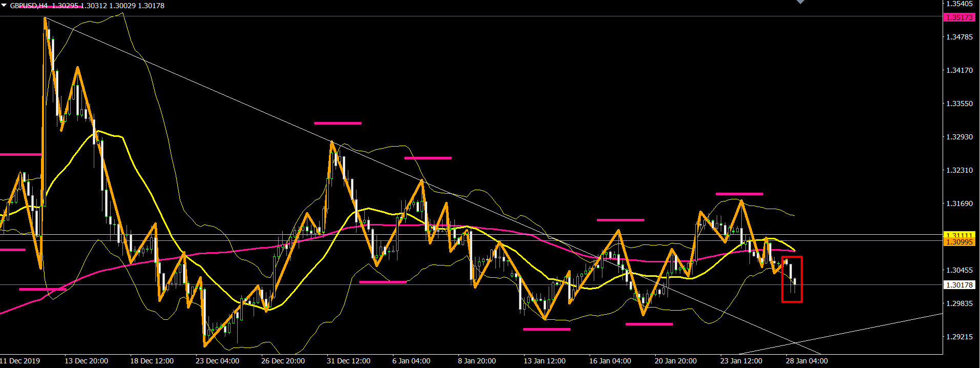Click the 26 Dec 20:00 time label
The width and height of the screenshot is (980, 368).
(x=283, y=361)
